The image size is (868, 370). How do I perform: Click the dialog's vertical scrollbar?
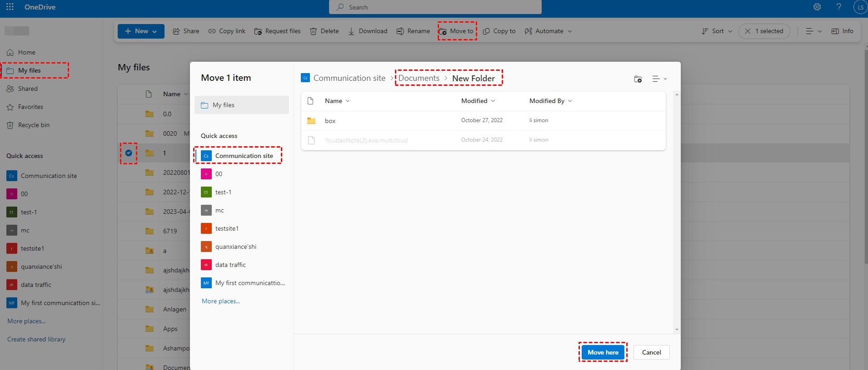677,212
